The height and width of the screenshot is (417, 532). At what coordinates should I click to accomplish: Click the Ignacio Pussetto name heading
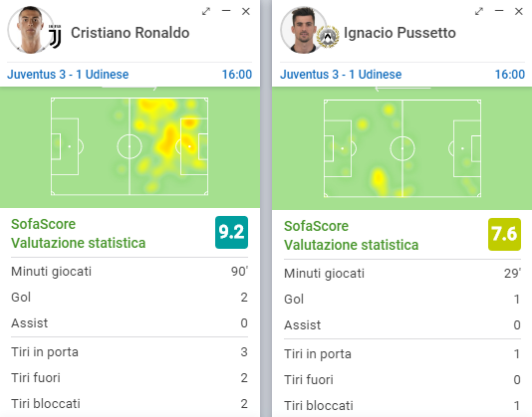[399, 33]
